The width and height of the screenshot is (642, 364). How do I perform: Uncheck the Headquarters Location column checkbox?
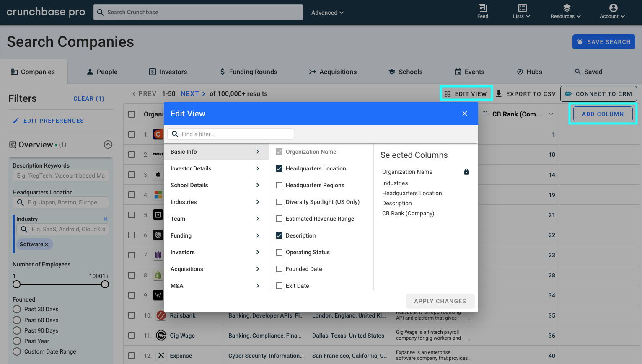coord(279,168)
